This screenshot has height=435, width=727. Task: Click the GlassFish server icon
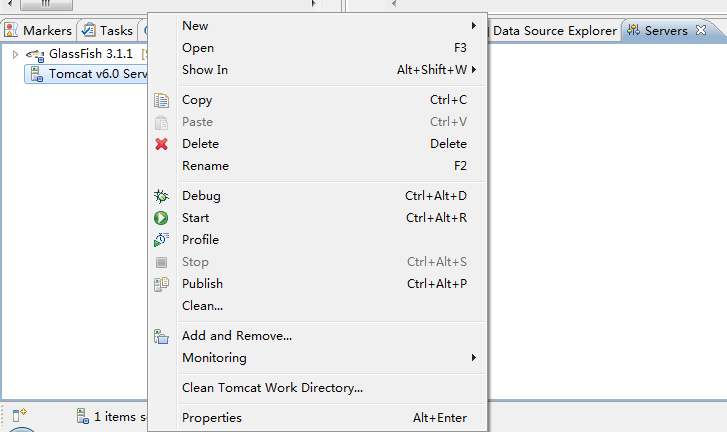35,55
